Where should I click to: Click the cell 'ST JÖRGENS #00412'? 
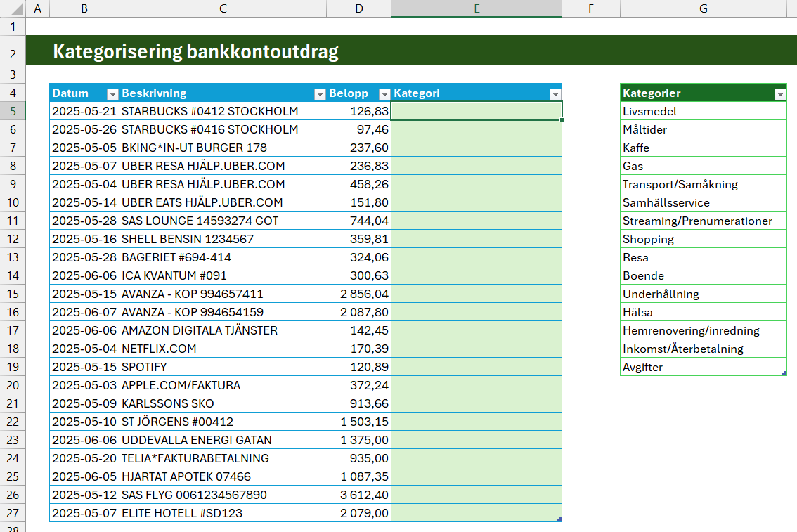[x=223, y=422]
